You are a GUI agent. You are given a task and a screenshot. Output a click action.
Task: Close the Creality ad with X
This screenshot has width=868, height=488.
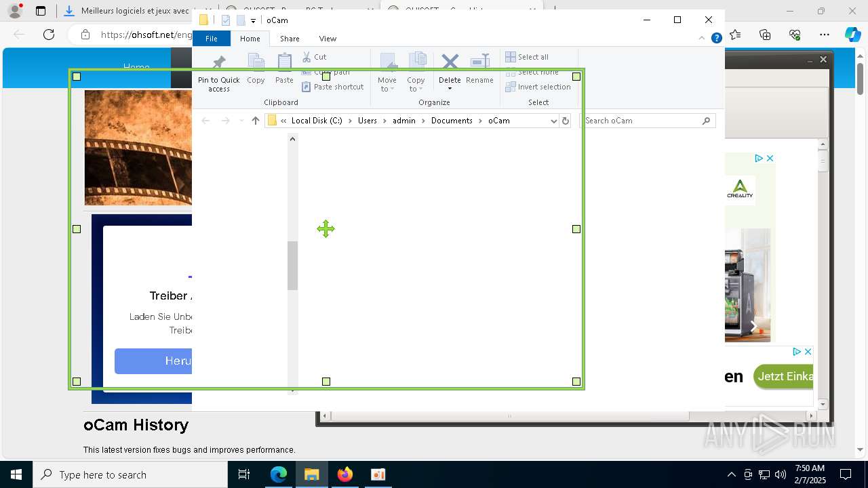[x=770, y=158]
